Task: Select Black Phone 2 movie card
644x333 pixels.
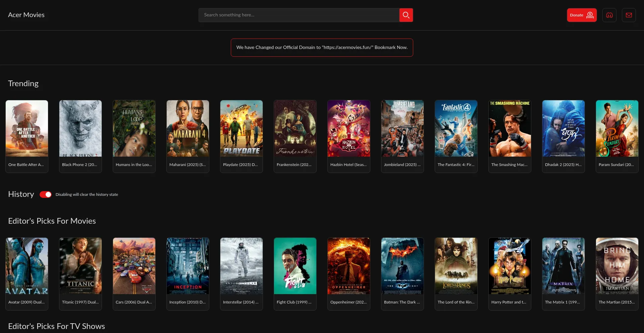Action: [x=80, y=136]
